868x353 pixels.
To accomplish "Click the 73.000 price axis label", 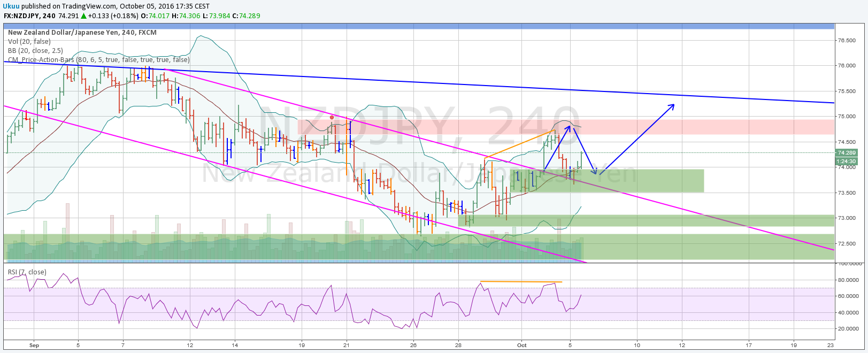I will pyautogui.click(x=846, y=218).
